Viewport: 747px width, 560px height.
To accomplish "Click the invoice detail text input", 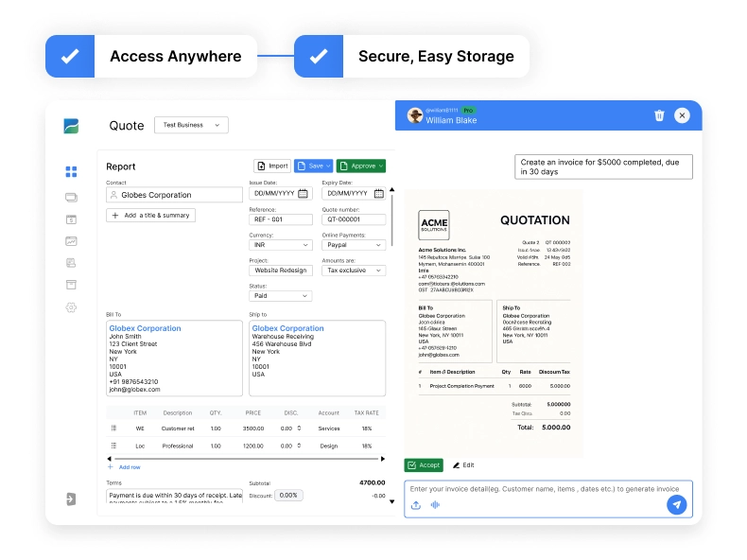I will 547,489.
